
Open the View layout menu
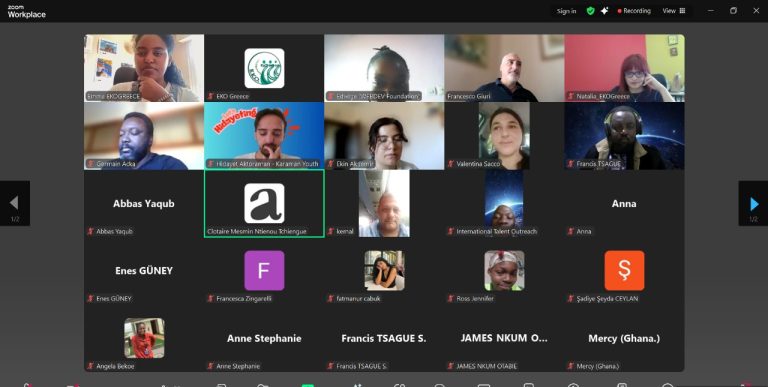[674, 11]
